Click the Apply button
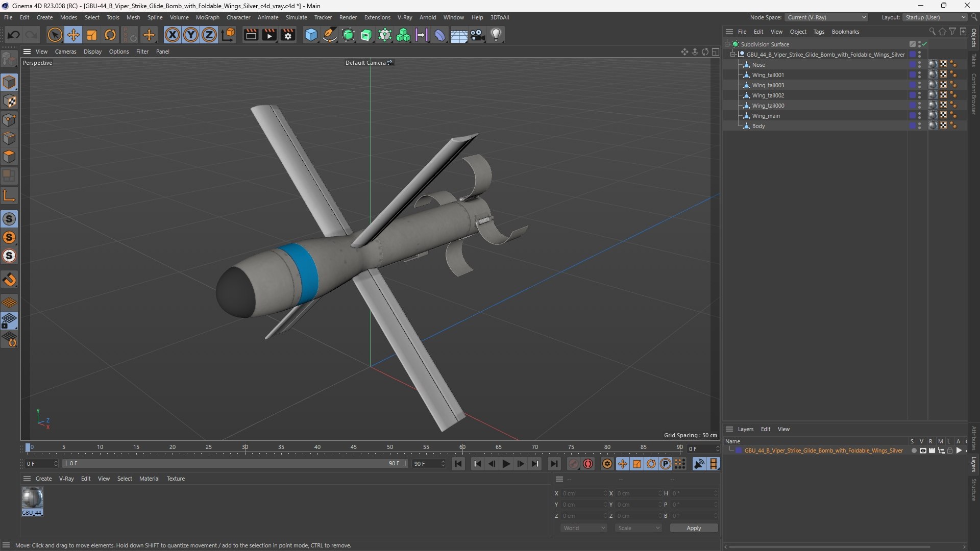980x551 pixels. (694, 528)
